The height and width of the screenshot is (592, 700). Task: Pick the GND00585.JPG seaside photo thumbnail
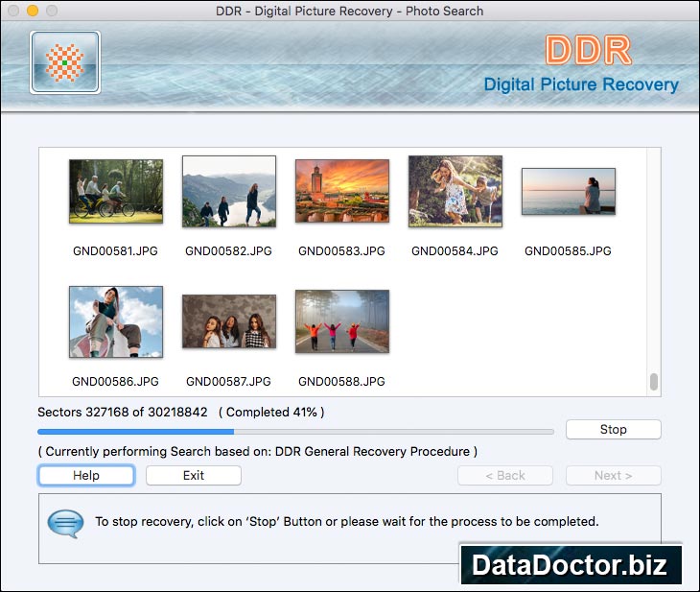tap(568, 192)
